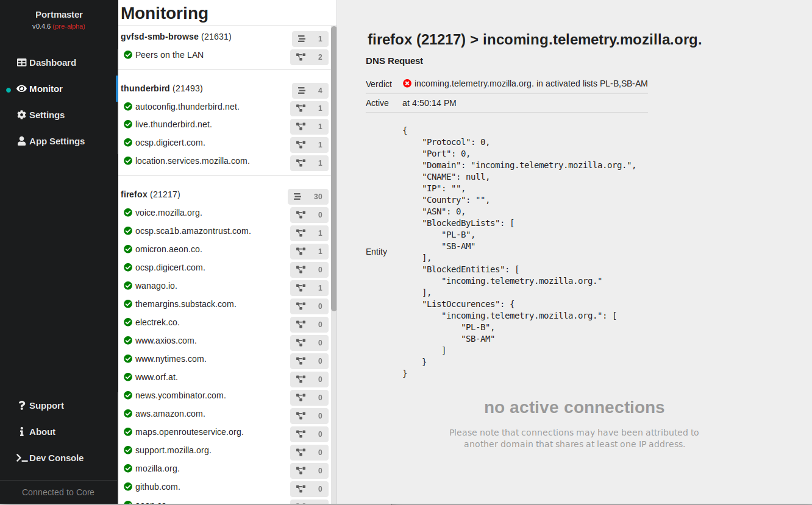Click the v0.4.6 version label
The image size is (812, 505).
(41, 27)
